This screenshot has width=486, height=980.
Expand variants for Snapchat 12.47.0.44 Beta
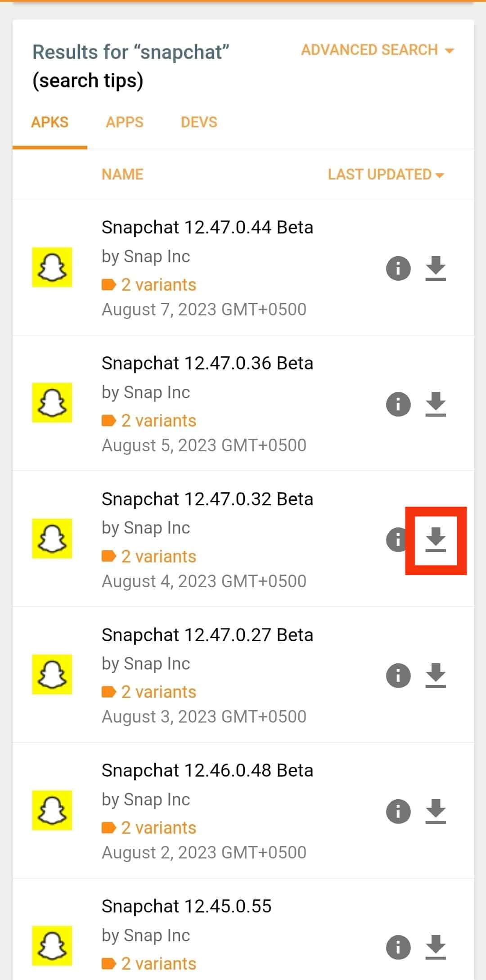158,285
